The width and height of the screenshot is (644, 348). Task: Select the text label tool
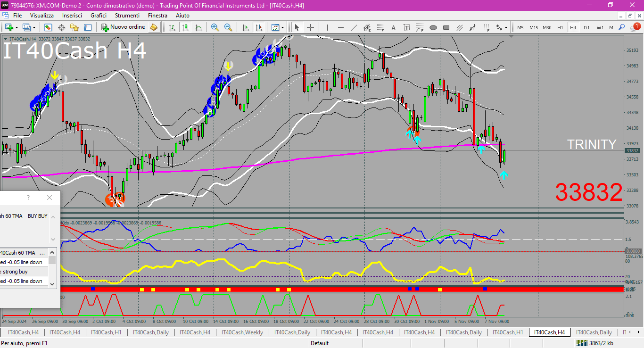pyautogui.click(x=406, y=27)
